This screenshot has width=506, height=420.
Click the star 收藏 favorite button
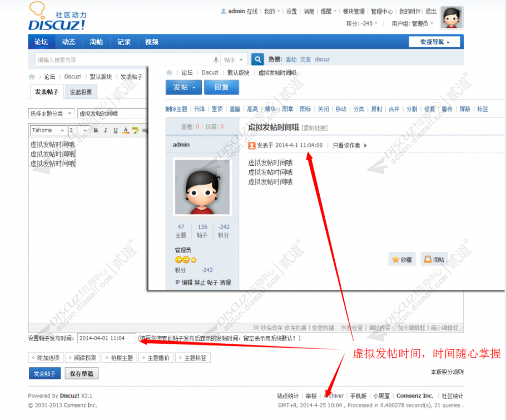(x=402, y=259)
